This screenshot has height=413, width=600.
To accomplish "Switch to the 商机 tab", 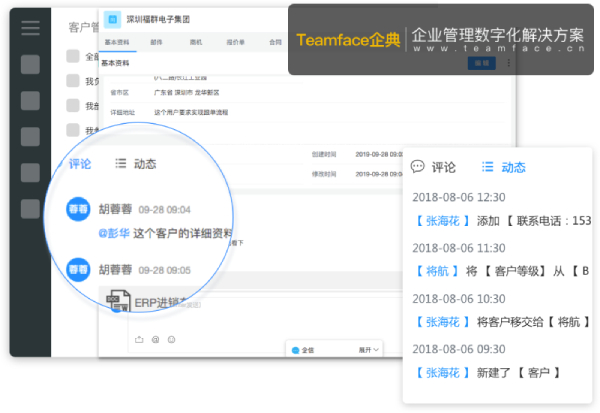I will tap(196, 42).
